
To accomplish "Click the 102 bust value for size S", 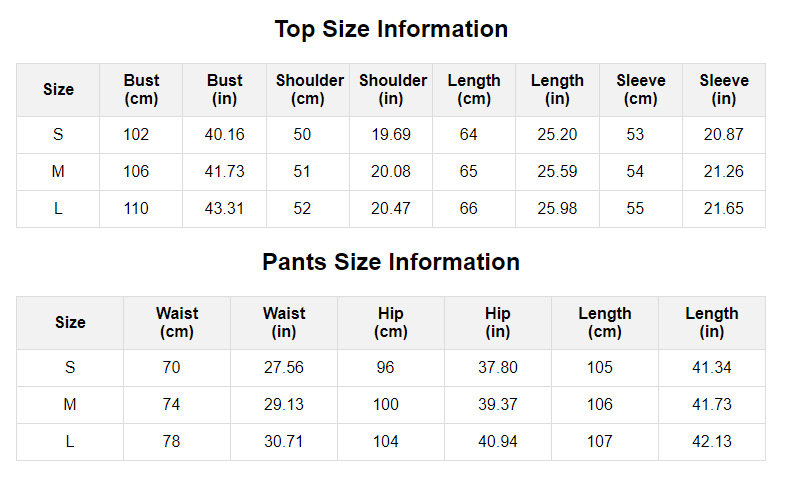I will tap(136, 135).
